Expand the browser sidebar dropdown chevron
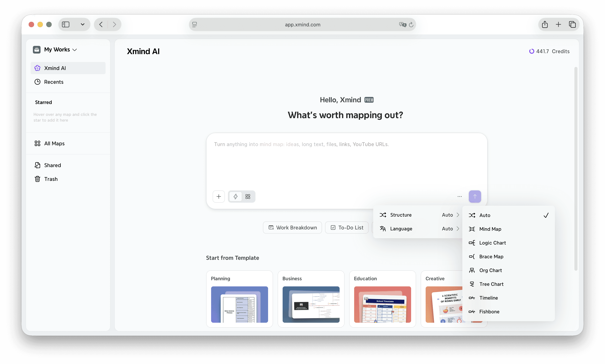 pyautogui.click(x=83, y=24)
